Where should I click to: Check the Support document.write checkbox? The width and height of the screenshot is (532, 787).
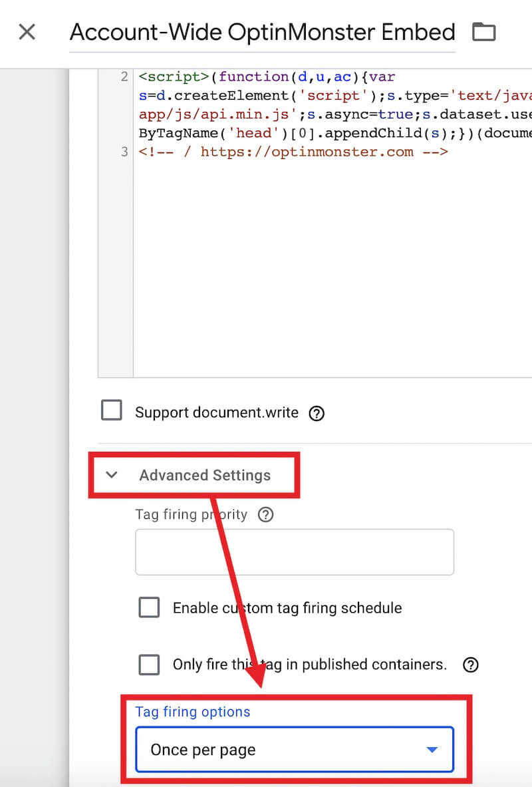[x=111, y=410]
